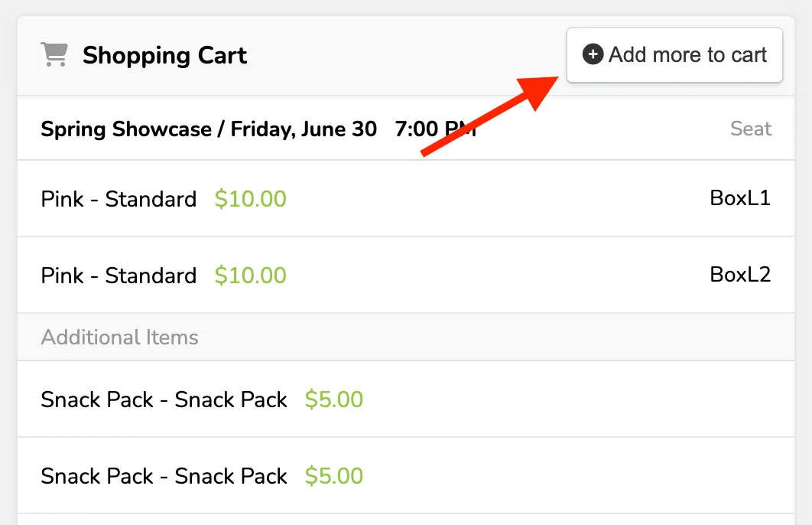Screen dimensions: 812x525
Task: Click the 7:00 PM showtime text
Action: [436, 129]
